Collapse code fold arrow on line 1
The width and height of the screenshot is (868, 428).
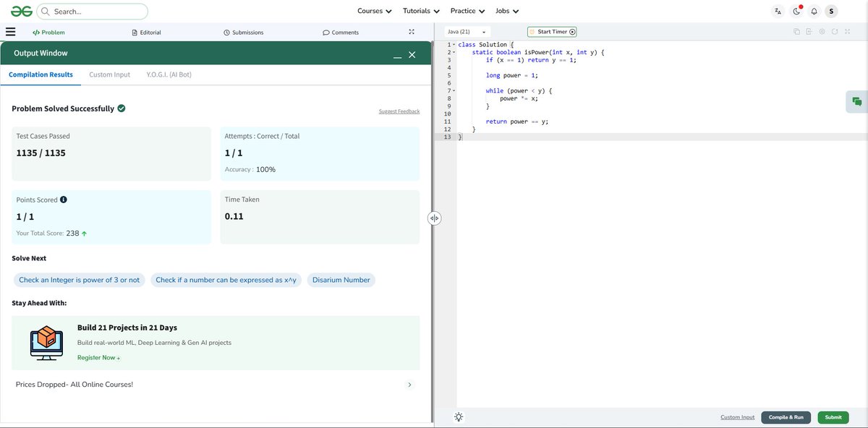[454, 45]
